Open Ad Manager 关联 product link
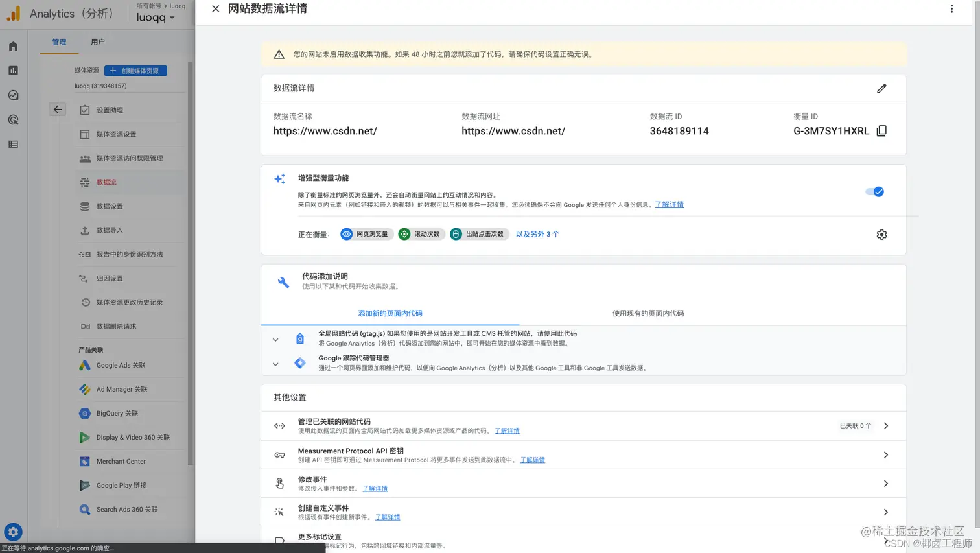The width and height of the screenshot is (980, 553). pyautogui.click(x=130, y=389)
